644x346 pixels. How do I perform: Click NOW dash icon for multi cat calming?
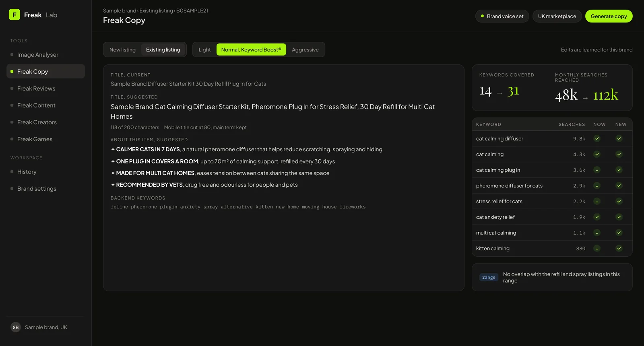(597, 233)
